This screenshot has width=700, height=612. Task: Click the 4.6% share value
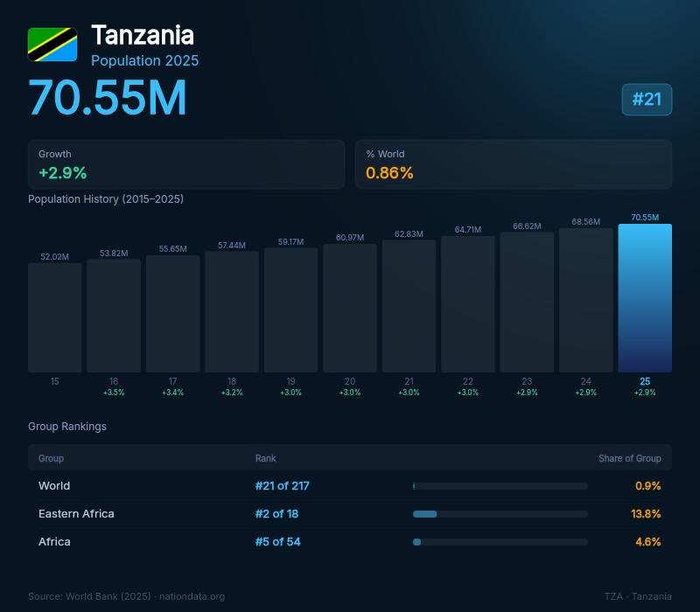coord(647,541)
